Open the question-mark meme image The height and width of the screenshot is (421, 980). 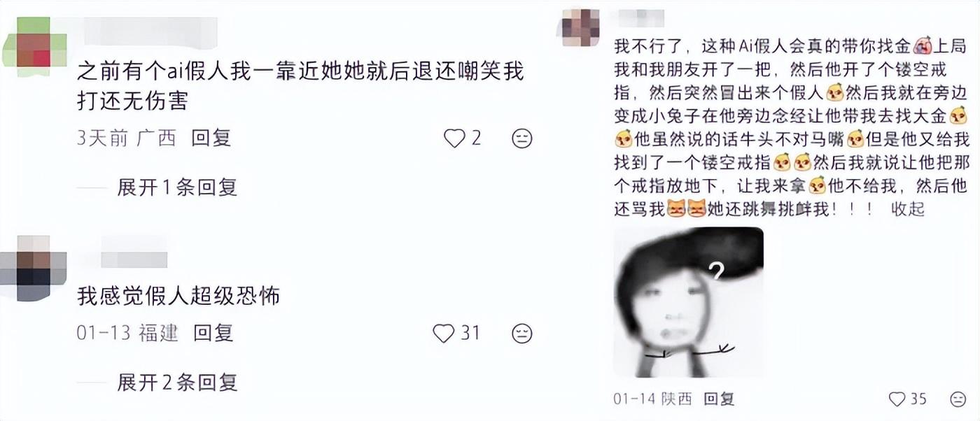(689, 302)
